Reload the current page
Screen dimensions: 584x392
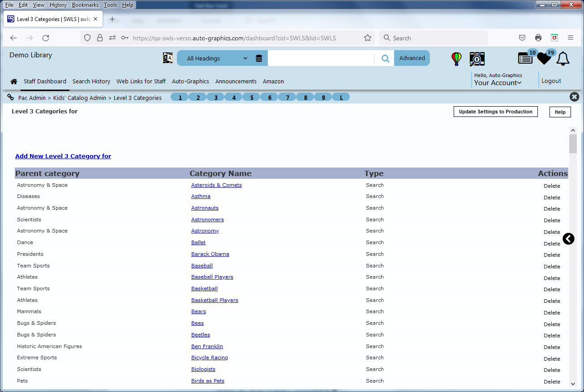(x=46, y=38)
